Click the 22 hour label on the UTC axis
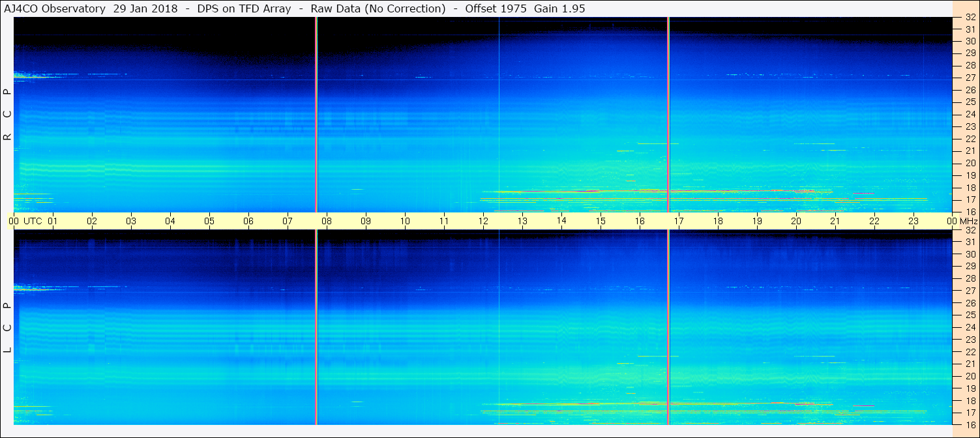This screenshot has width=980, height=438. tap(874, 221)
